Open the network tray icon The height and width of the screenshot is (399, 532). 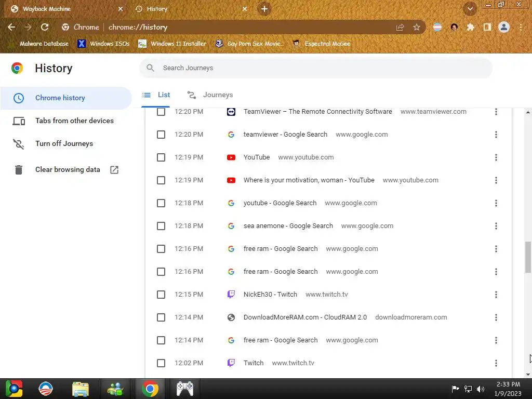[x=468, y=389]
